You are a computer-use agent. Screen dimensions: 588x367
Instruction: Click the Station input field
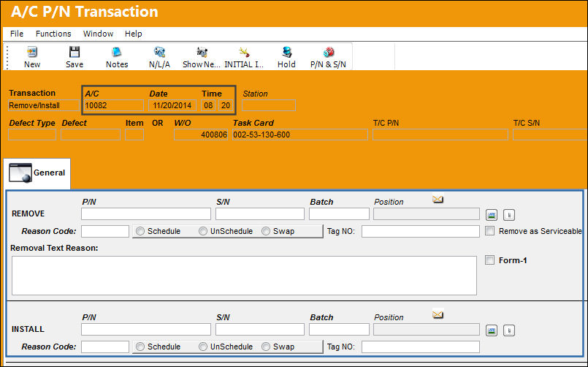coord(269,105)
